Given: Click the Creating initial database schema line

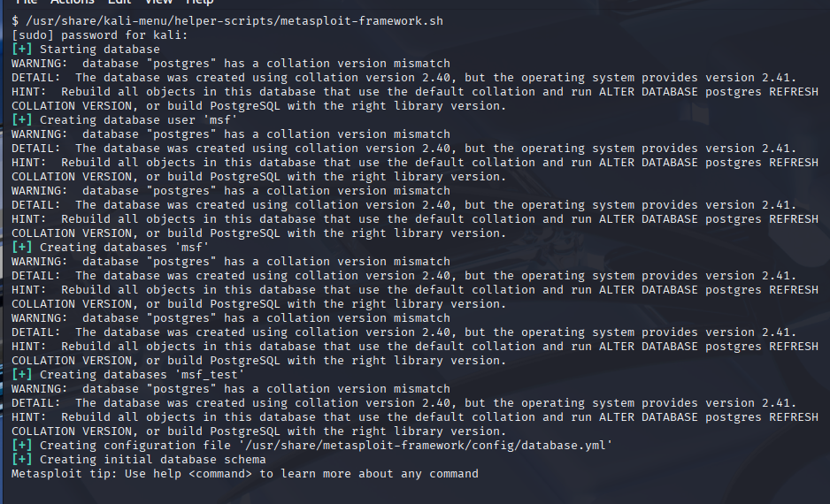Looking at the screenshot, I should (x=153, y=459).
